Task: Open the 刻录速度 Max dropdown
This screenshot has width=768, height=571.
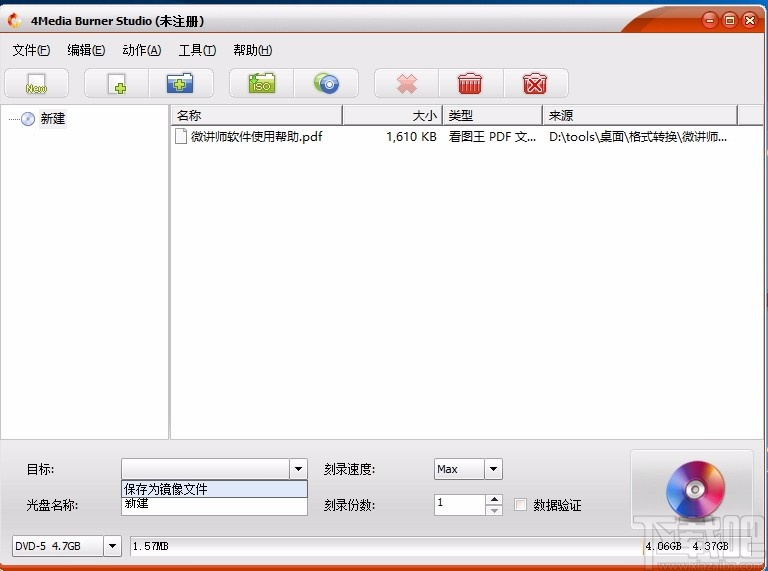Action: coord(493,469)
